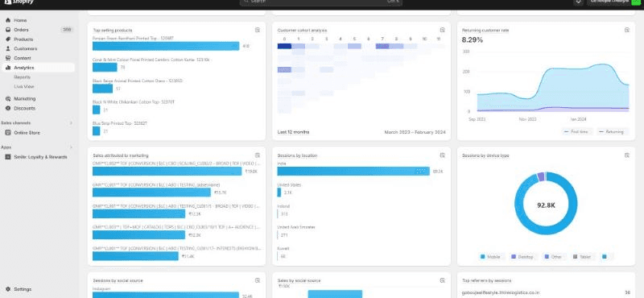Toggle the Mobile legend item
Screen dimensions: 644x298
click(x=491, y=257)
